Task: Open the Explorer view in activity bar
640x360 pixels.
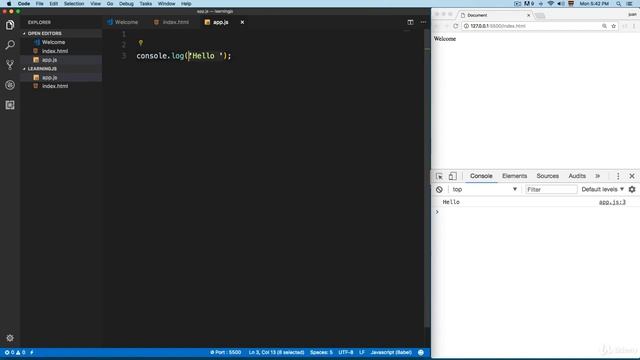Action: 10,25
